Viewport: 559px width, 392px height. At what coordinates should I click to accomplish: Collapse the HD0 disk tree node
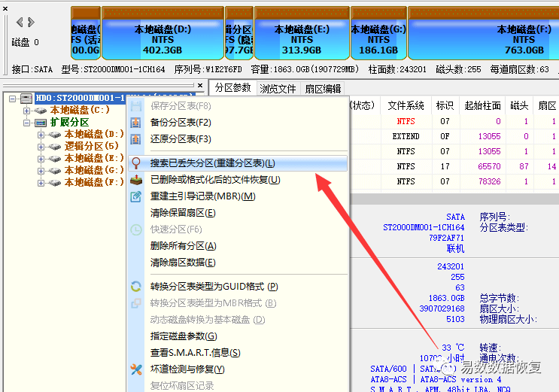pyautogui.click(x=13, y=99)
